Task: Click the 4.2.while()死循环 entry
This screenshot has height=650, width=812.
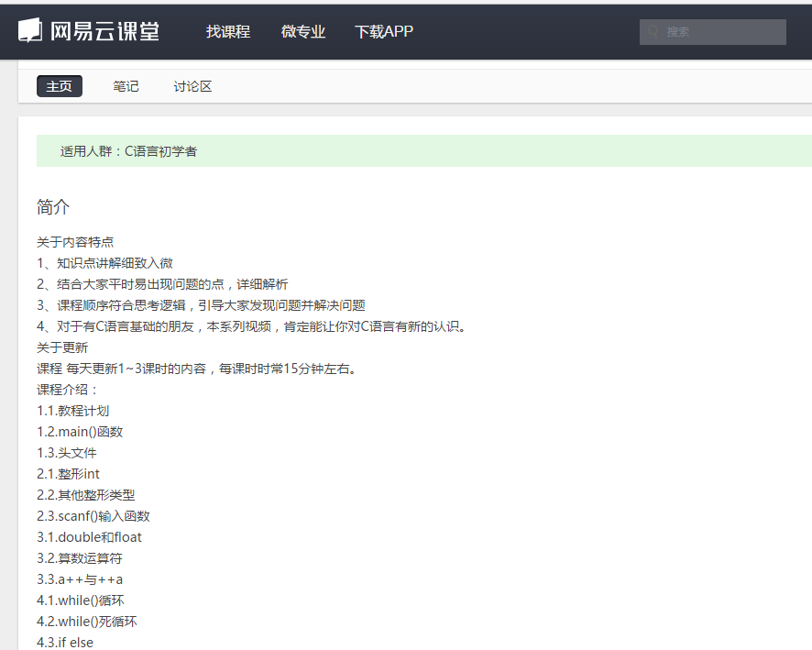Action: coord(87,622)
